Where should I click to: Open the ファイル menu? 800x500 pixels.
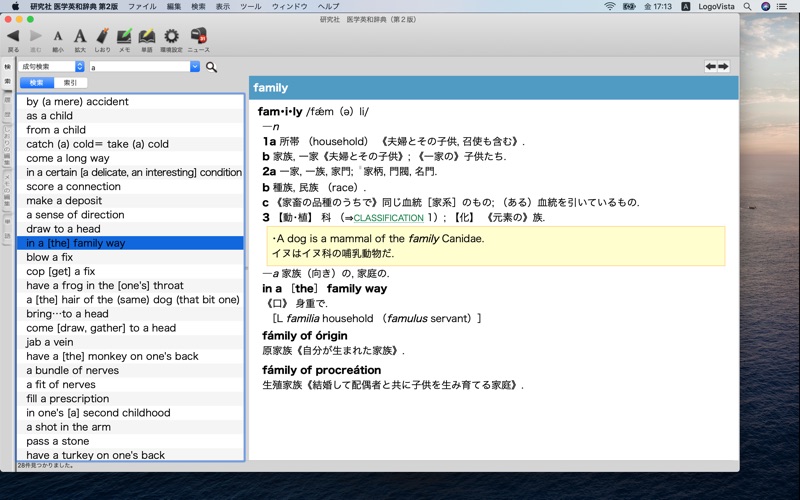pyautogui.click(x=142, y=6)
